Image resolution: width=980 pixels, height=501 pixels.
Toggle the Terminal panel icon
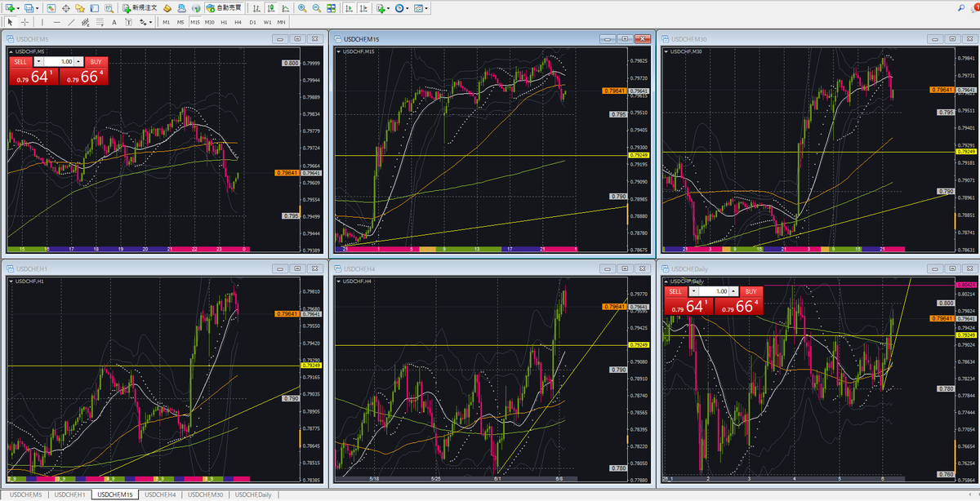click(94, 7)
